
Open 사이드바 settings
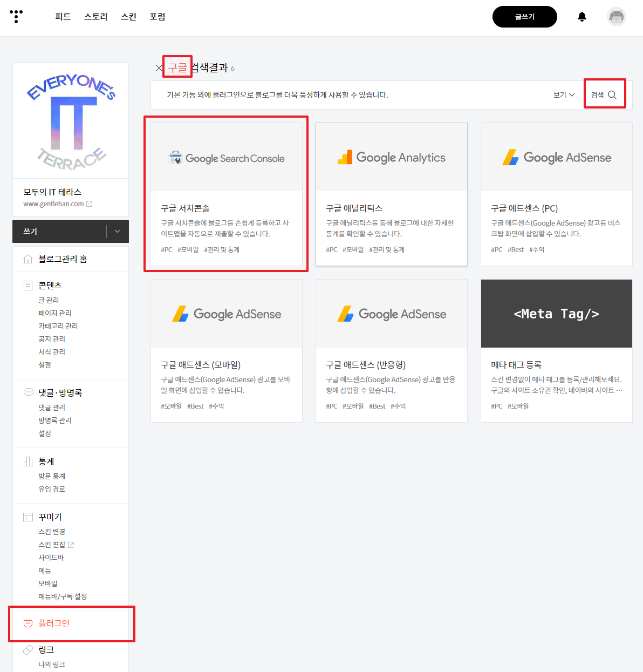point(51,558)
